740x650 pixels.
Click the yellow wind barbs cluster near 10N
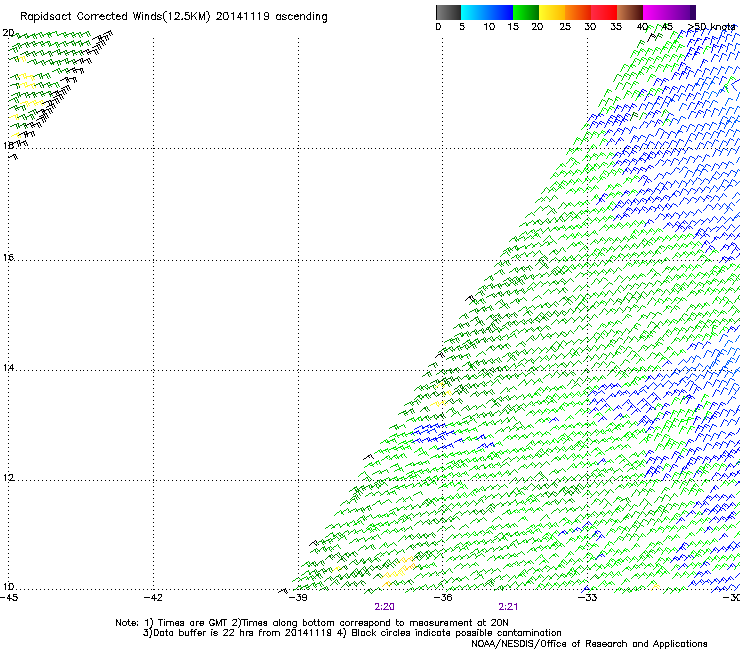[x=399, y=570]
